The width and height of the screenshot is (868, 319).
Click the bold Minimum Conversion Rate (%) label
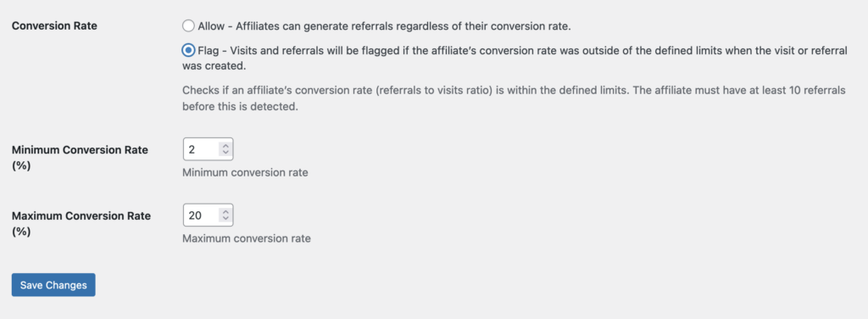tap(80, 158)
